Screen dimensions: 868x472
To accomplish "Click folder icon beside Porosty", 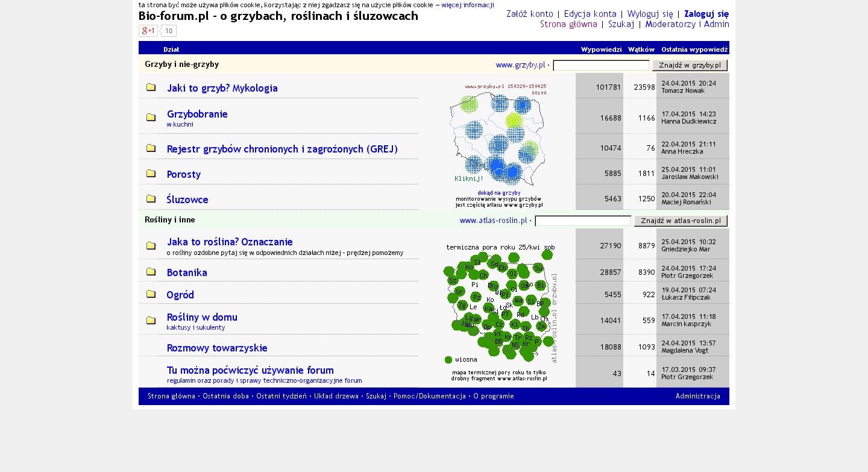I will (x=151, y=174).
